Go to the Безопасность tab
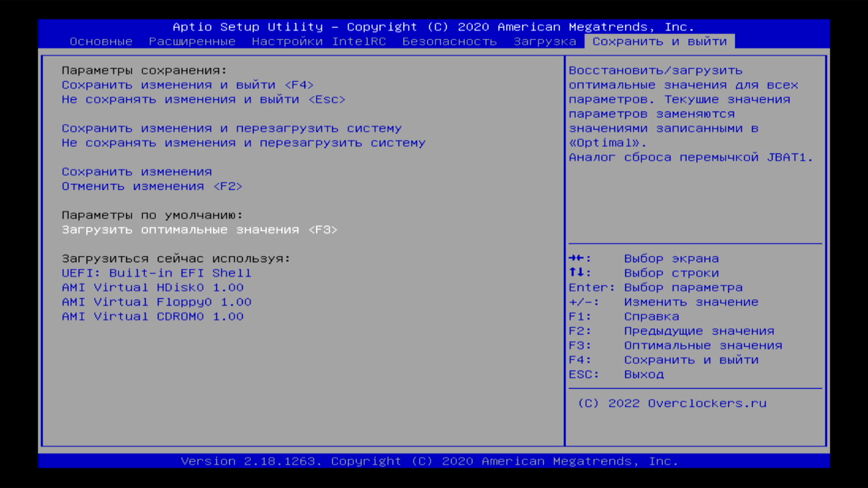The width and height of the screenshot is (868, 488). point(449,42)
